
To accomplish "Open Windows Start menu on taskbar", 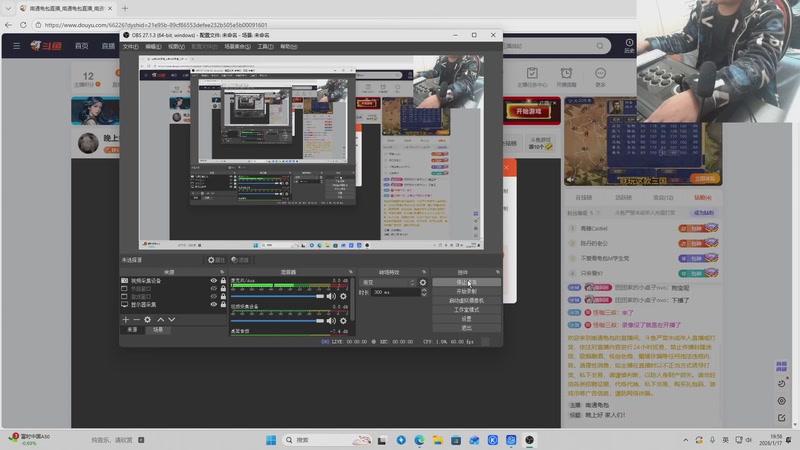I will [271, 440].
